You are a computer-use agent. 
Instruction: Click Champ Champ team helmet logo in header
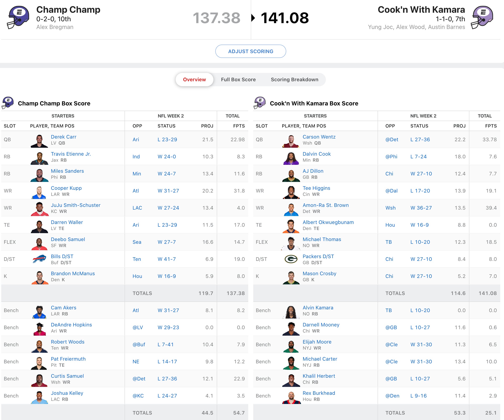pos(18,17)
